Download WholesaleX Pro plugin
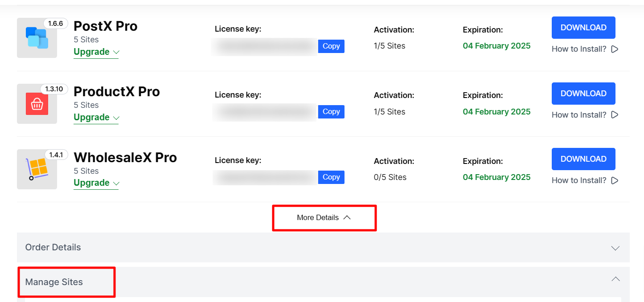 583,159
